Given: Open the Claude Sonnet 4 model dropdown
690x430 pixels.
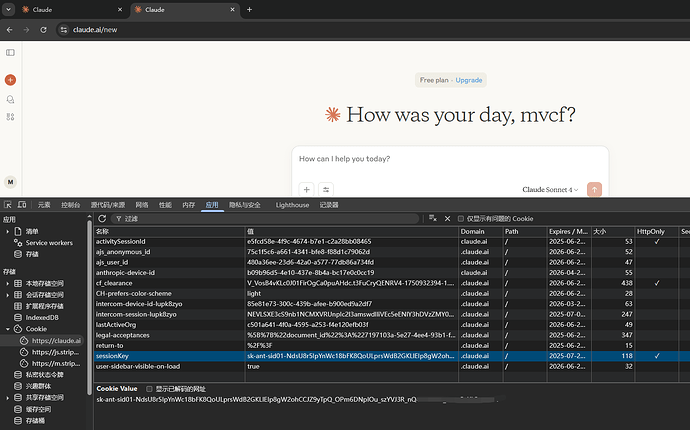Looking at the screenshot, I should click(550, 190).
